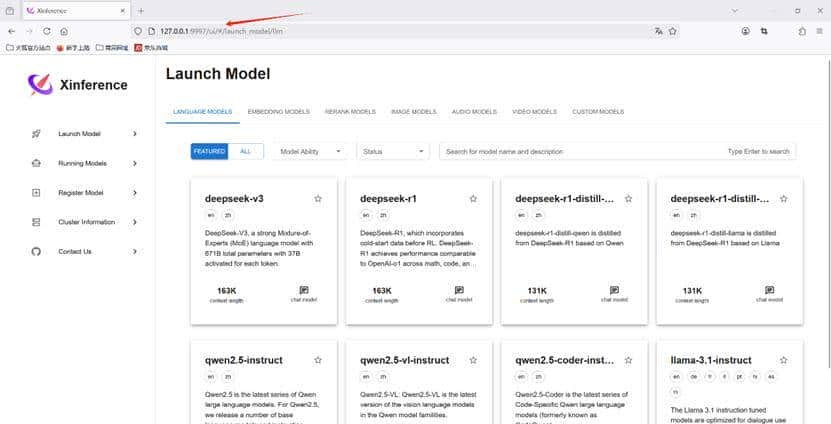Click the rocket icon beside Launch Model
This screenshot has width=831, height=424.
pyautogui.click(x=36, y=133)
